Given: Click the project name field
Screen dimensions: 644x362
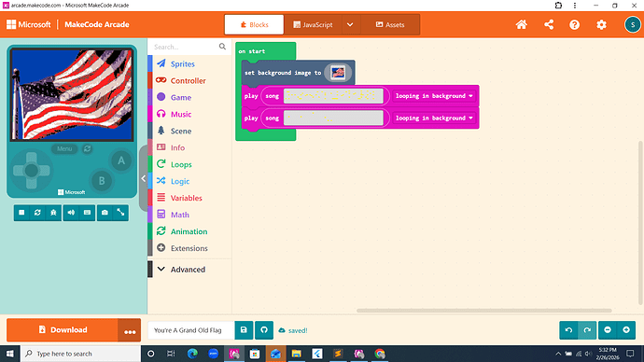Looking at the screenshot, I should point(191,330).
